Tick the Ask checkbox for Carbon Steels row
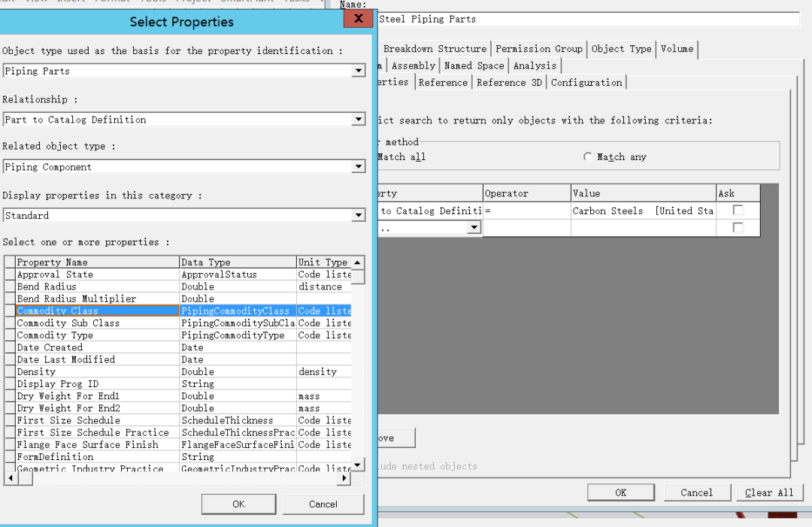 (x=738, y=210)
